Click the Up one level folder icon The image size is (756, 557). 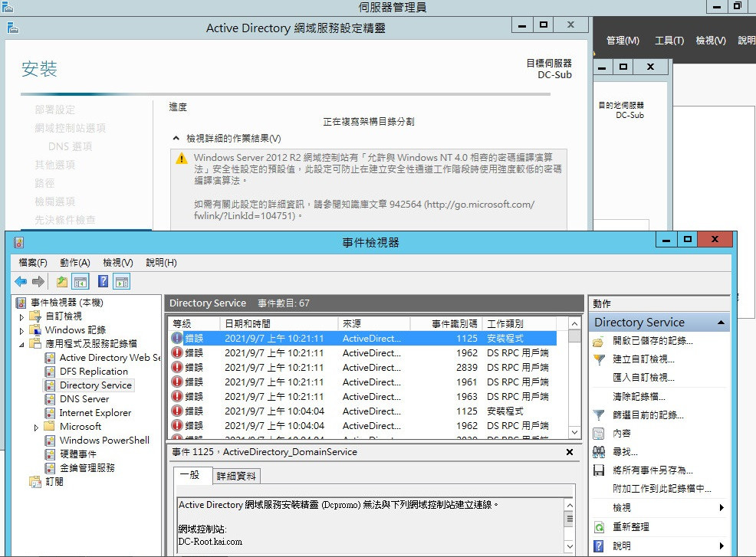(61, 281)
